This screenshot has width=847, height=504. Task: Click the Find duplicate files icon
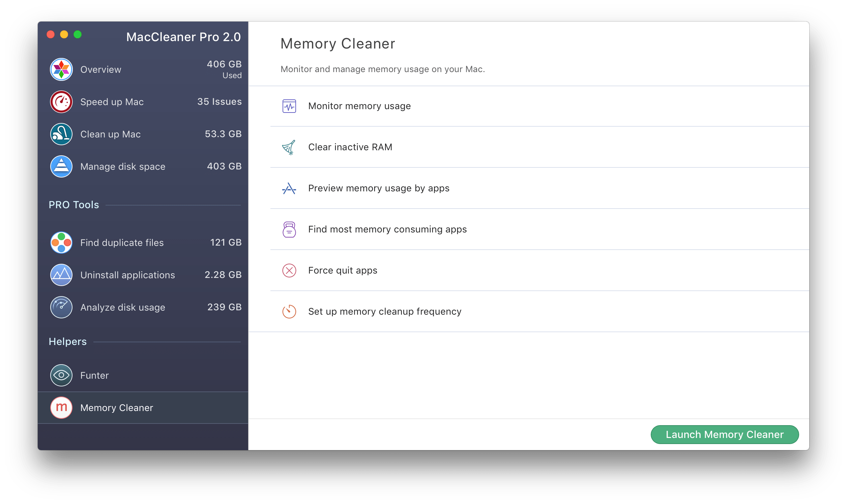(61, 243)
